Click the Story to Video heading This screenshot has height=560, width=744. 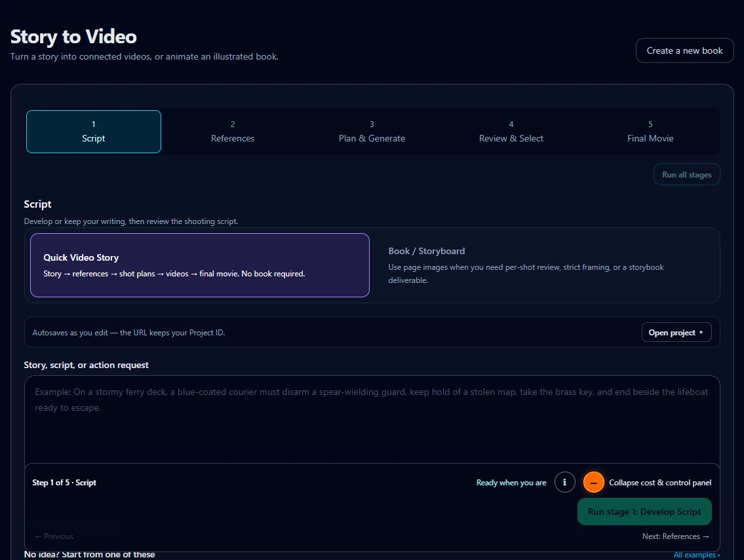point(73,37)
